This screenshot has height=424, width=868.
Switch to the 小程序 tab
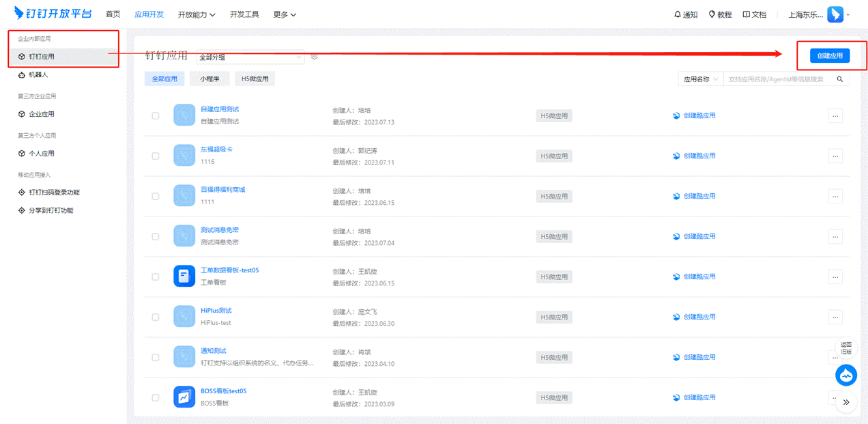pos(209,79)
